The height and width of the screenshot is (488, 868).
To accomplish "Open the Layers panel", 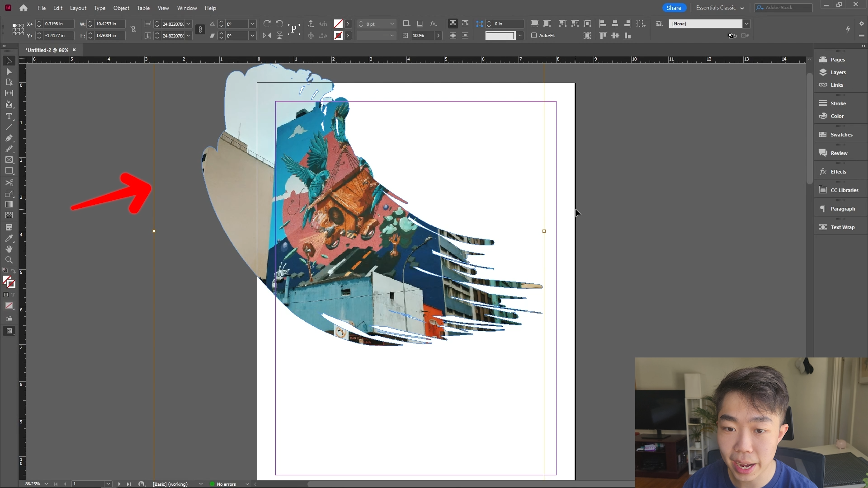I will 838,72.
